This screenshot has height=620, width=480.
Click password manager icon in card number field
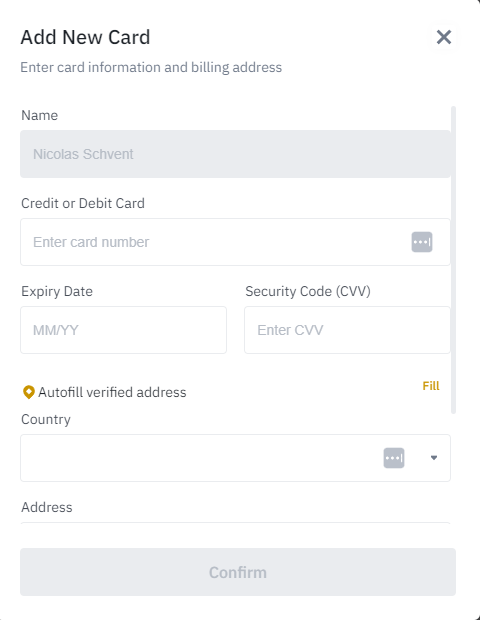pos(422,242)
